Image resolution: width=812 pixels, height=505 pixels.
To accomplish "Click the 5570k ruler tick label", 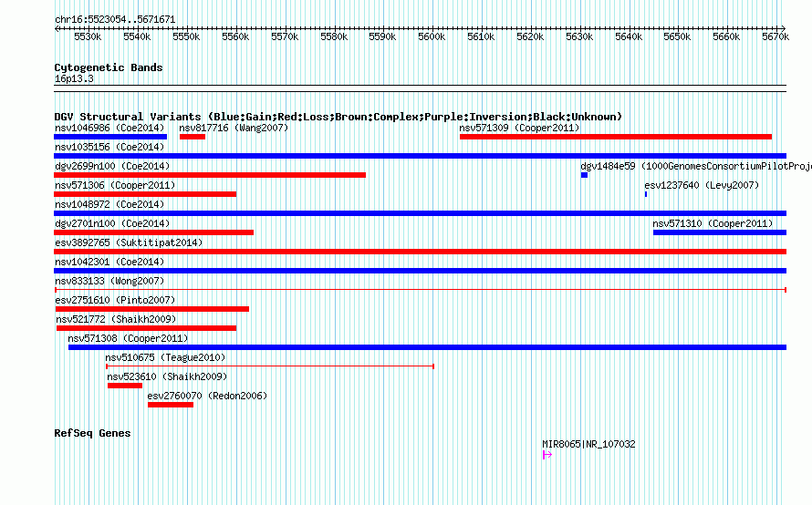I will 285,36.
